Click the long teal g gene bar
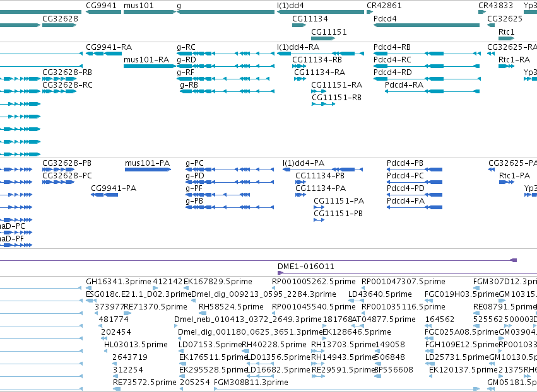The height and width of the screenshot is (392, 537). coord(225,12)
